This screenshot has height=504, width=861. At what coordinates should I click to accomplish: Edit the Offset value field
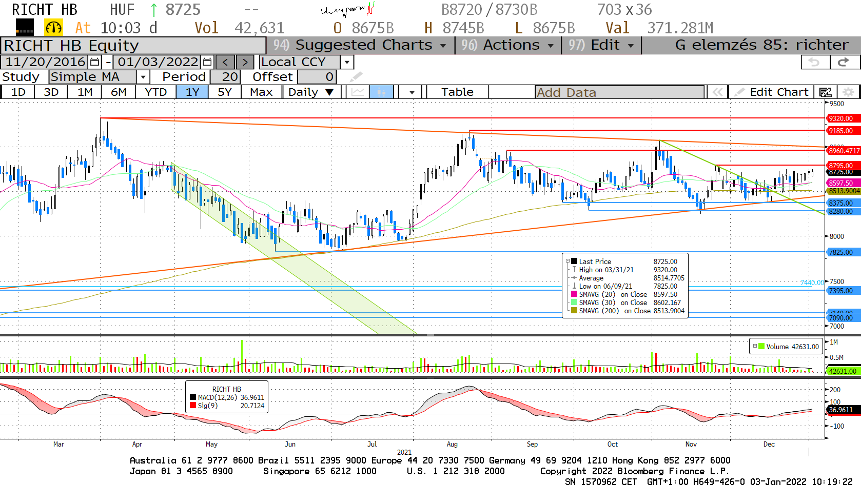317,77
